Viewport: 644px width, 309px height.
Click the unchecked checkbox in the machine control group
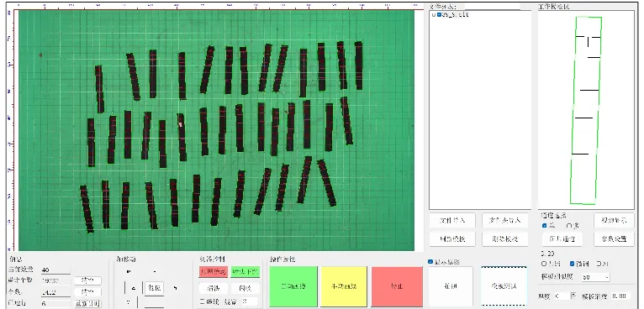202,301
